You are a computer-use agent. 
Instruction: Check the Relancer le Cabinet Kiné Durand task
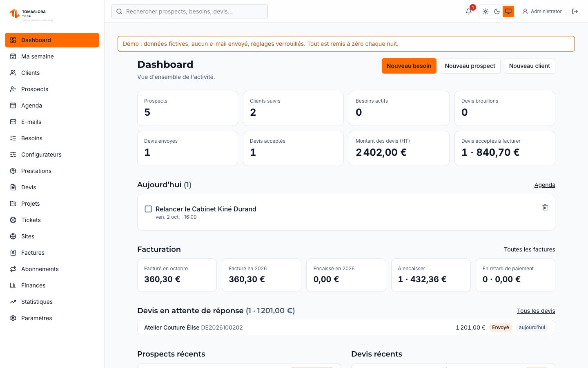click(148, 209)
